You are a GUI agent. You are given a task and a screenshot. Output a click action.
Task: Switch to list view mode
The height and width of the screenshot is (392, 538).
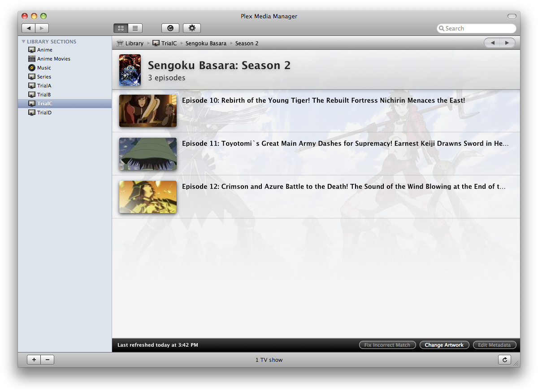(x=135, y=28)
